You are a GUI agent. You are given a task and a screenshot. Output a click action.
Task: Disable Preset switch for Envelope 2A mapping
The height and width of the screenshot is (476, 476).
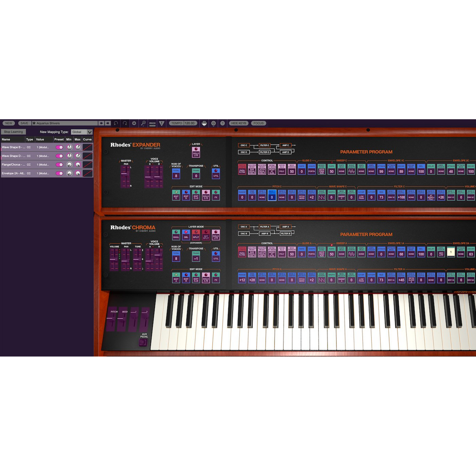59,173
